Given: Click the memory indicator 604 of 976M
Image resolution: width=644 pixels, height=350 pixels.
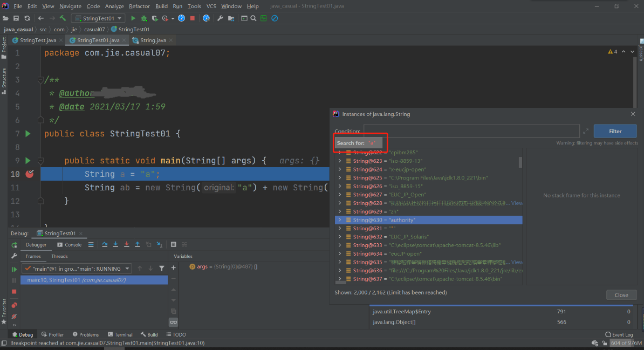Looking at the screenshot, I should click(x=626, y=343).
